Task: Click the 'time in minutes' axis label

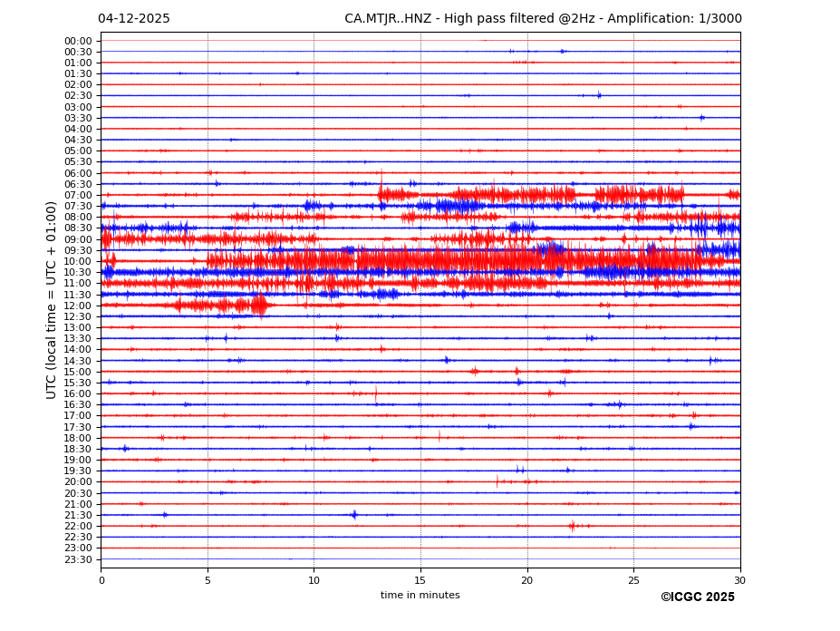Action: pos(420,595)
